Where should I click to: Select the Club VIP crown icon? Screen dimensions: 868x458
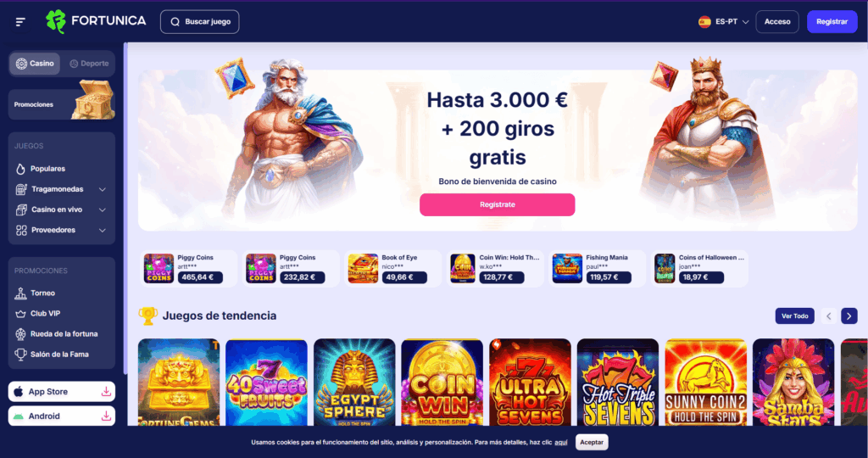[20, 314]
